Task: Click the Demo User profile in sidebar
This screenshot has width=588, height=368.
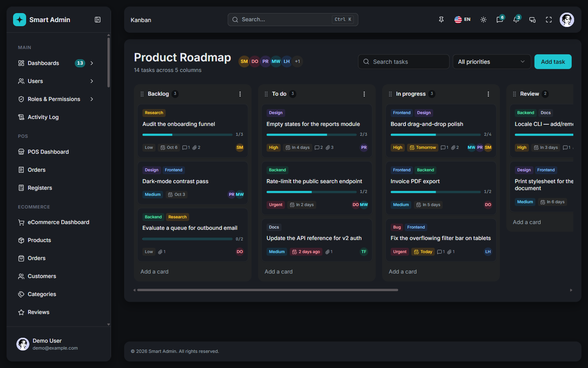Action: 59,344
